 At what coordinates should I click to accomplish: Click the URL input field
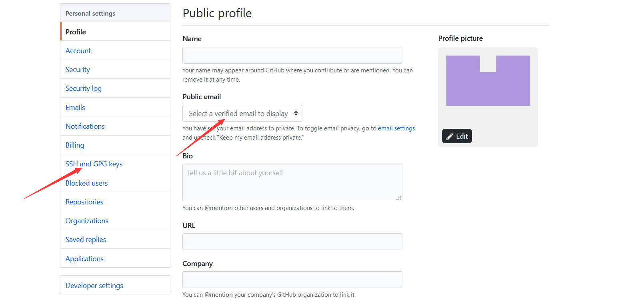coord(292,242)
